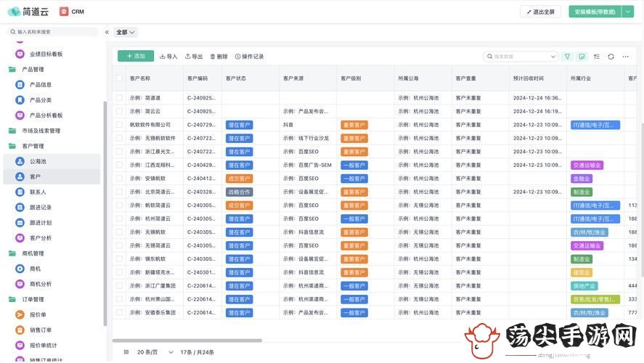Open 产品分类 in the sidebar

tap(40, 99)
